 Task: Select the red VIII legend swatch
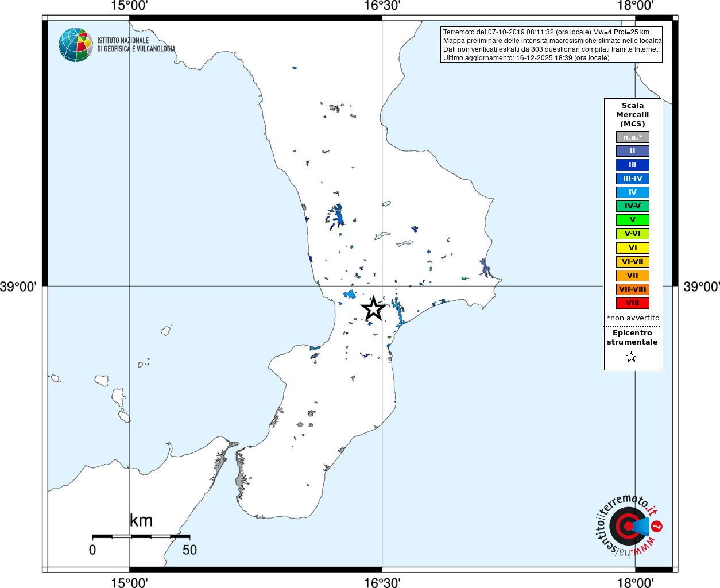tap(633, 303)
